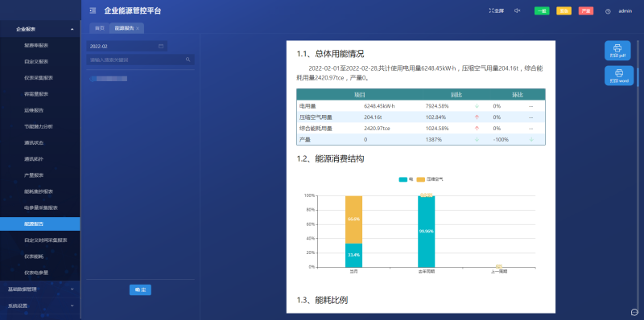This screenshot has height=320, width=644.
Task: Toggle the 压缩空气 series in the chart legend
Action: [430, 179]
